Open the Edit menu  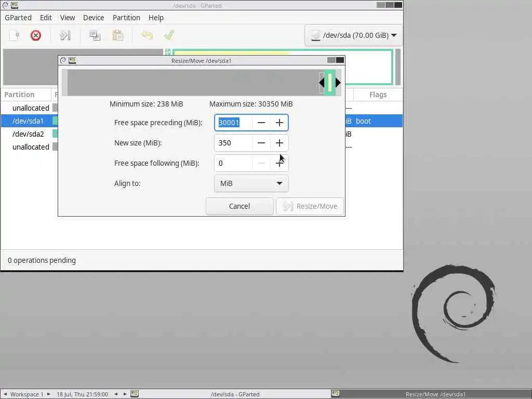point(46,18)
